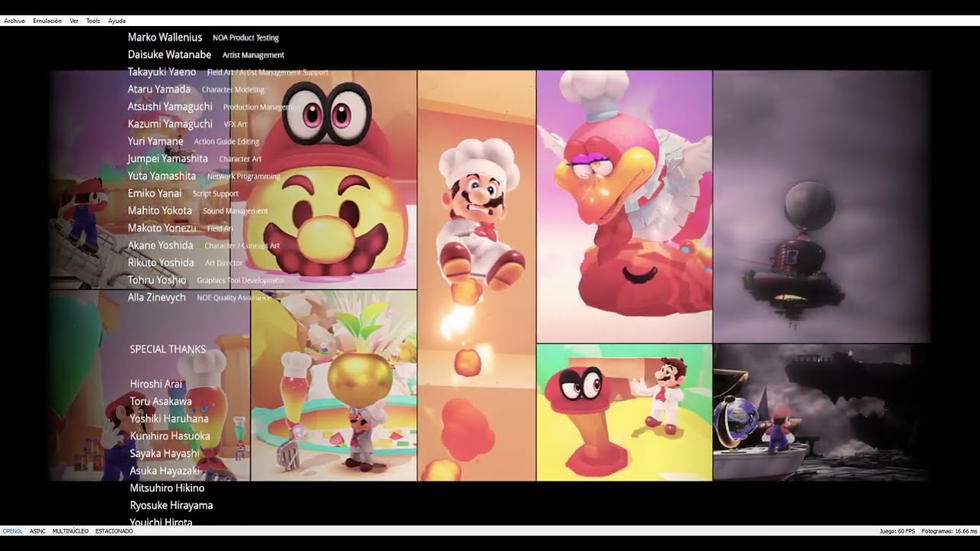Click the Fotogramas: 16.66 ms readout
Image resolution: width=980 pixels, height=551 pixels.
tap(949, 530)
